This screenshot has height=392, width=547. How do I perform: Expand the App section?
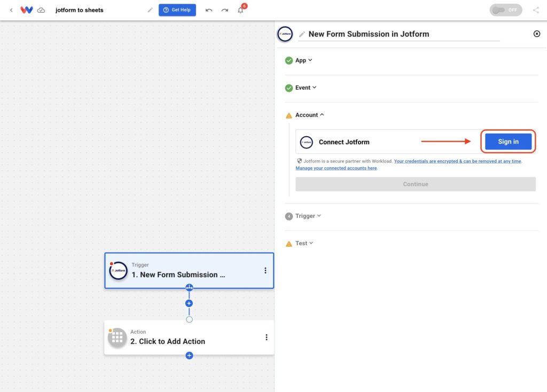click(304, 60)
